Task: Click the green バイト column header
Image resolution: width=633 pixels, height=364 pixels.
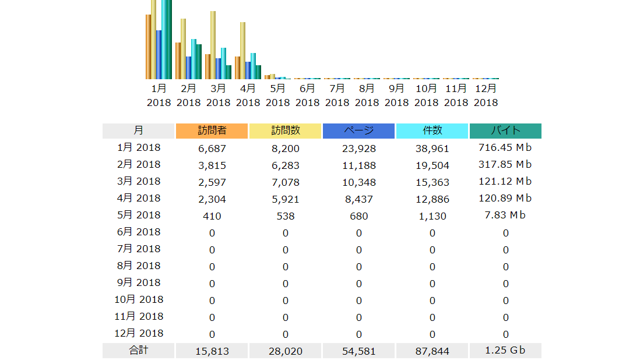Action: (505, 131)
